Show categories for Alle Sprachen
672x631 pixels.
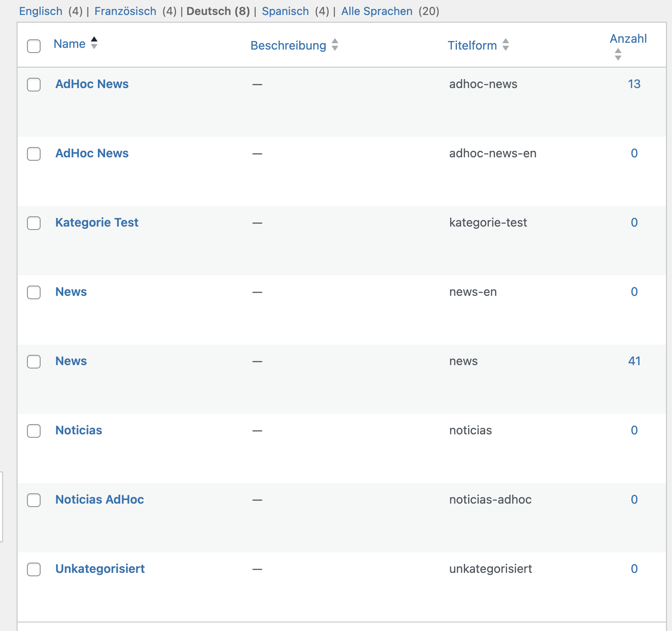(377, 11)
